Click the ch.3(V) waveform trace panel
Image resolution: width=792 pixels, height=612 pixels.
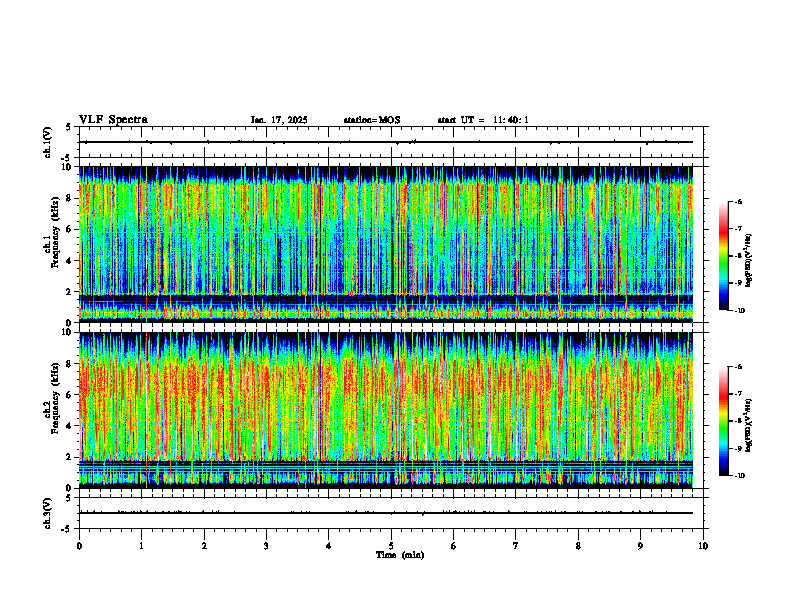391,513
